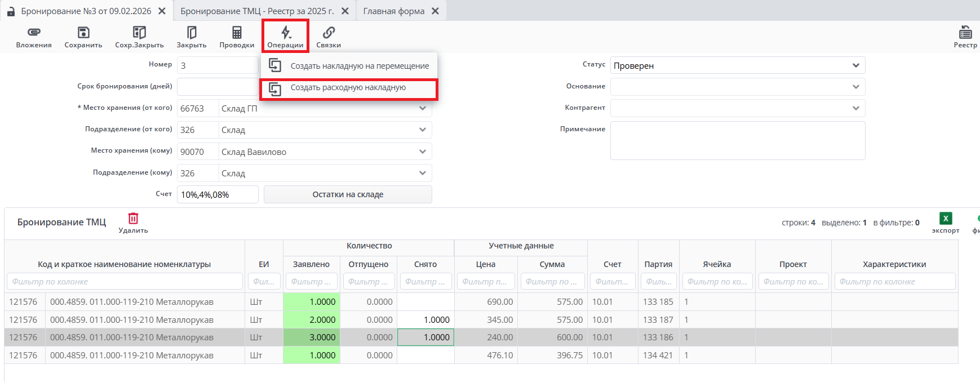Open Проводки postings icon
Screen dimensions: 980x382
pyautogui.click(x=237, y=33)
